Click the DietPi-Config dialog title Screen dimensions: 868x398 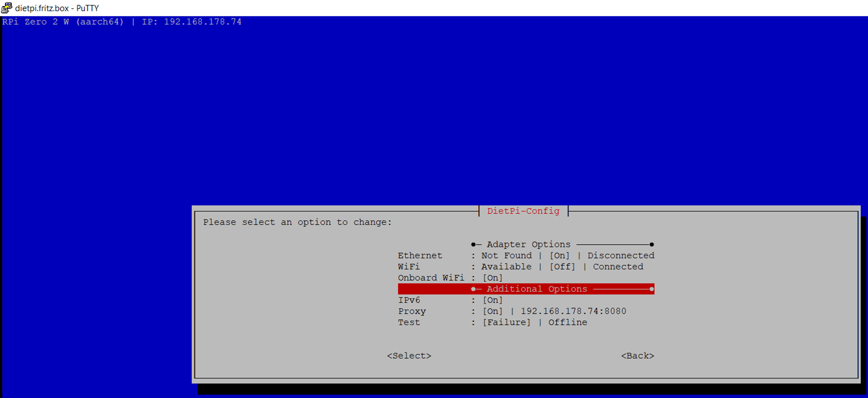(523, 211)
